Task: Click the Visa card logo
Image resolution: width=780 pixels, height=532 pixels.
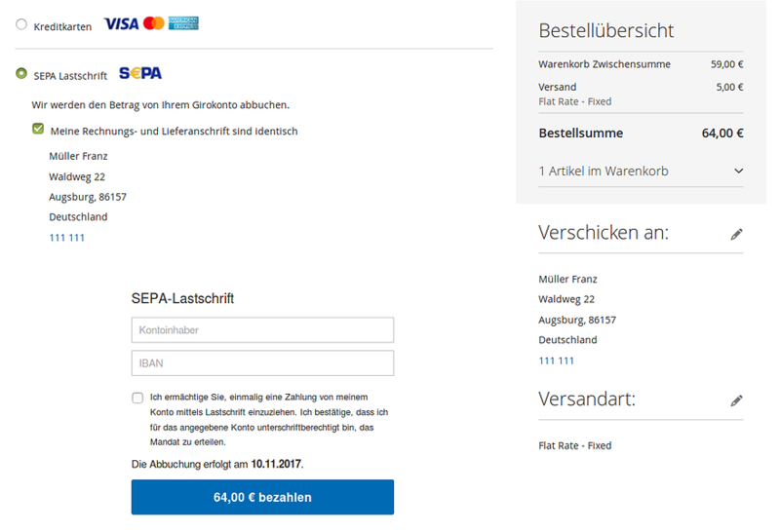Action: coord(121,23)
